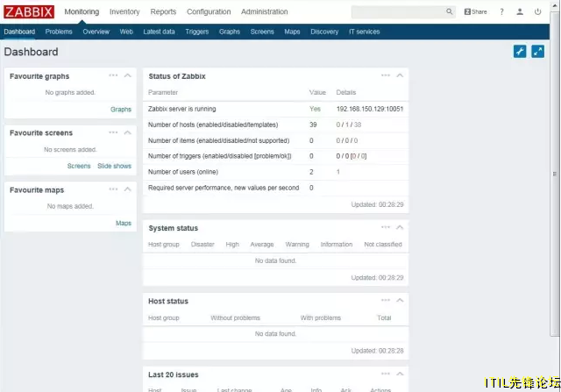
Task: Open the help question mark icon
Action: (x=501, y=11)
